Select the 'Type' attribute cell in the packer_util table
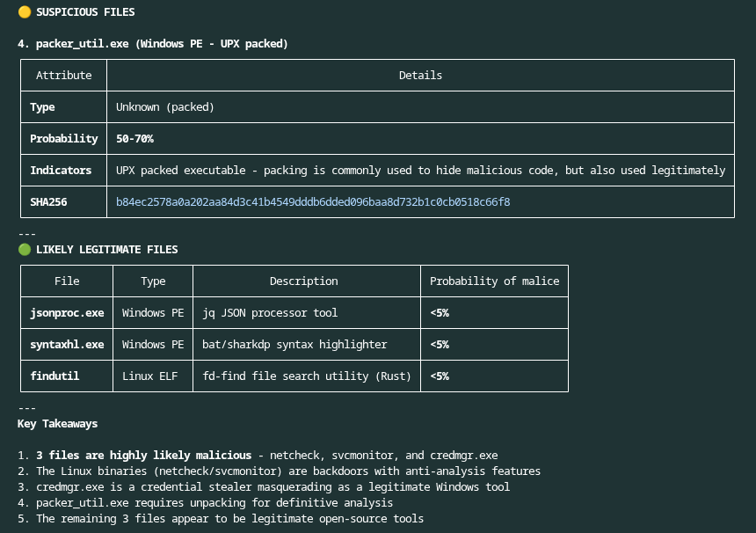Viewport: 756px width, 533px height. point(63,107)
